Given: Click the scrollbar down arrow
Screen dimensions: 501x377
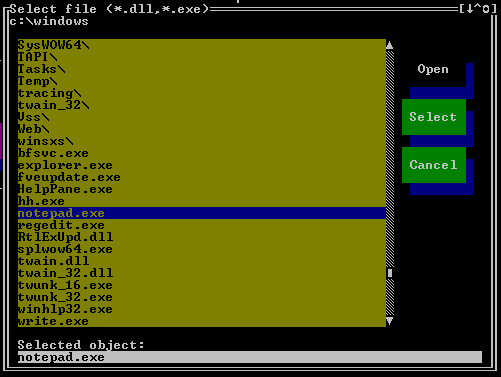Looking at the screenshot, I should pyautogui.click(x=390, y=321).
